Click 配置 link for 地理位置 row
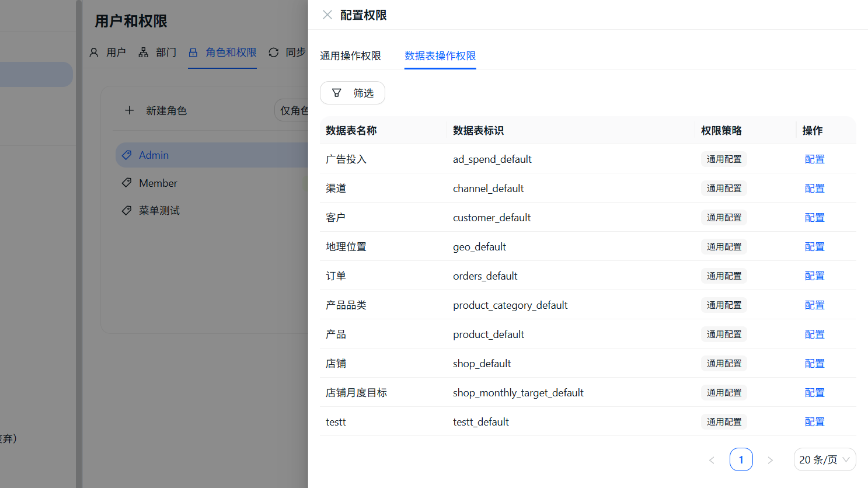 (814, 247)
